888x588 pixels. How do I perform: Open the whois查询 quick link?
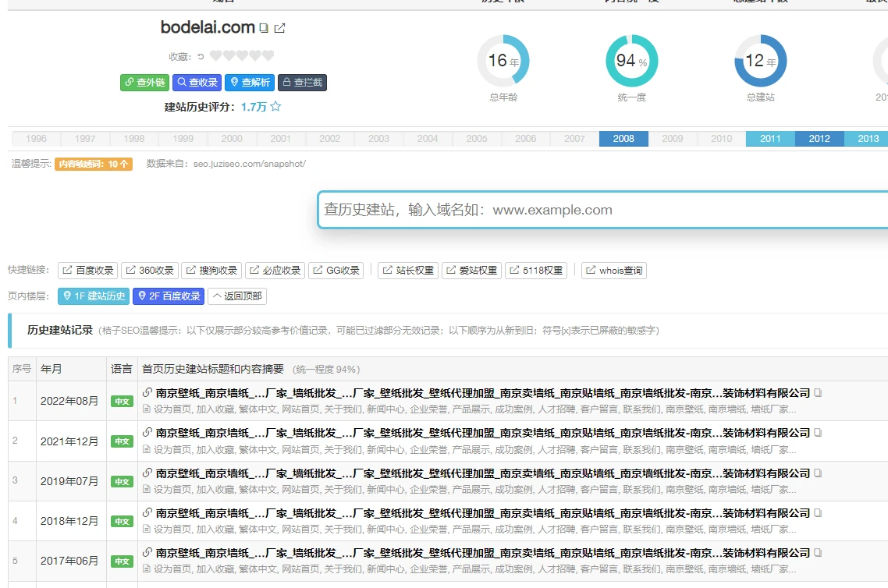(614, 271)
